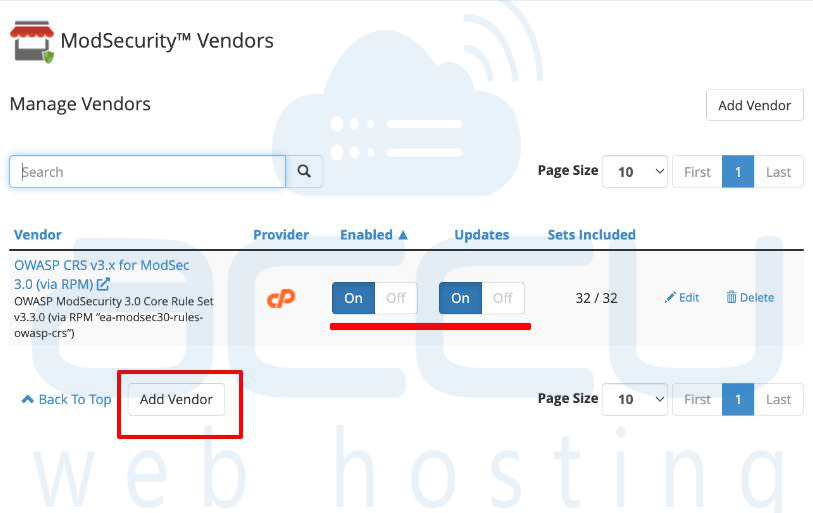Image resolution: width=813 pixels, height=513 pixels.
Task: Click the 32 / 32 sets included value
Action: [596, 298]
